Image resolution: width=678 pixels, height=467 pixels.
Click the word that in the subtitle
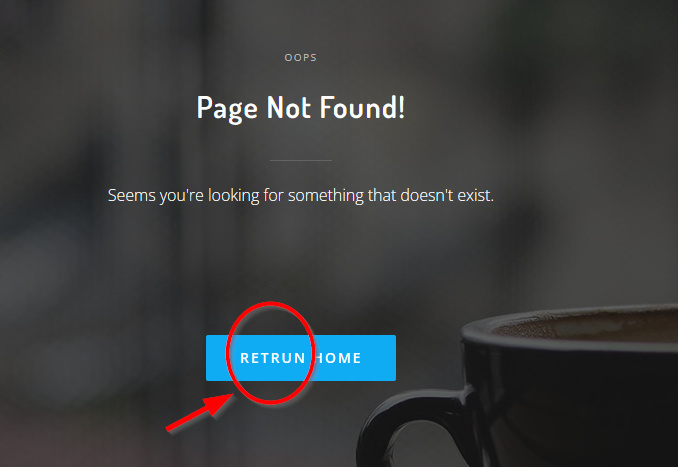(x=382, y=195)
